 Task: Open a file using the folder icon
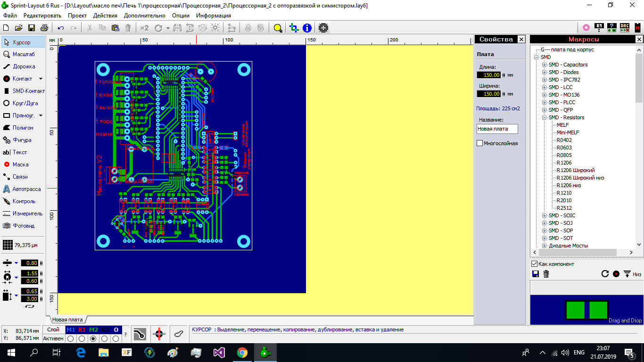[x=19, y=28]
